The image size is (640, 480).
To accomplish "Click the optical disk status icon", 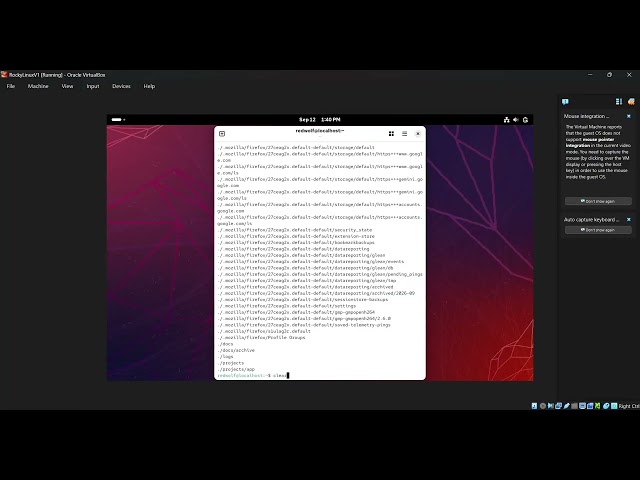I will pyautogui.click(x=543, y=406).
